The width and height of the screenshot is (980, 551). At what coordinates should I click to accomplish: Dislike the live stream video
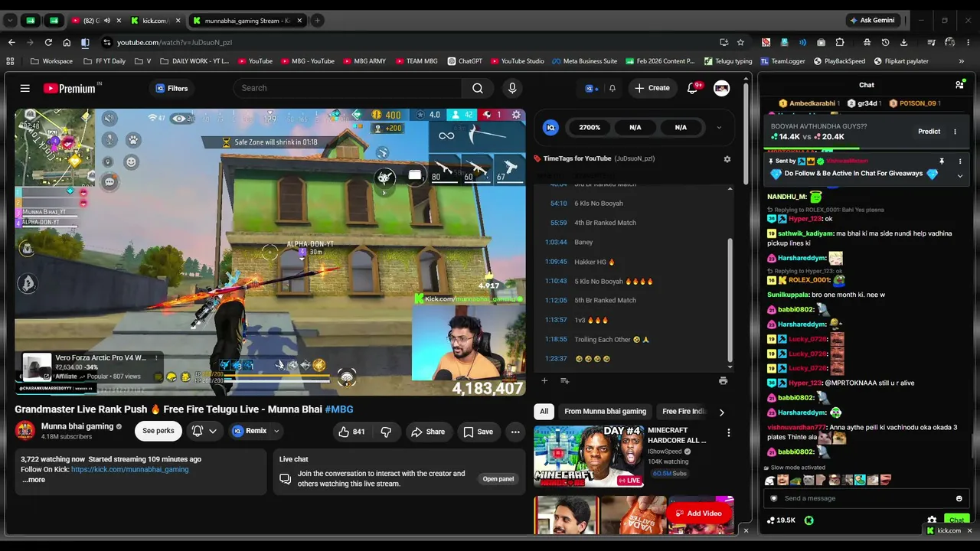386,432
